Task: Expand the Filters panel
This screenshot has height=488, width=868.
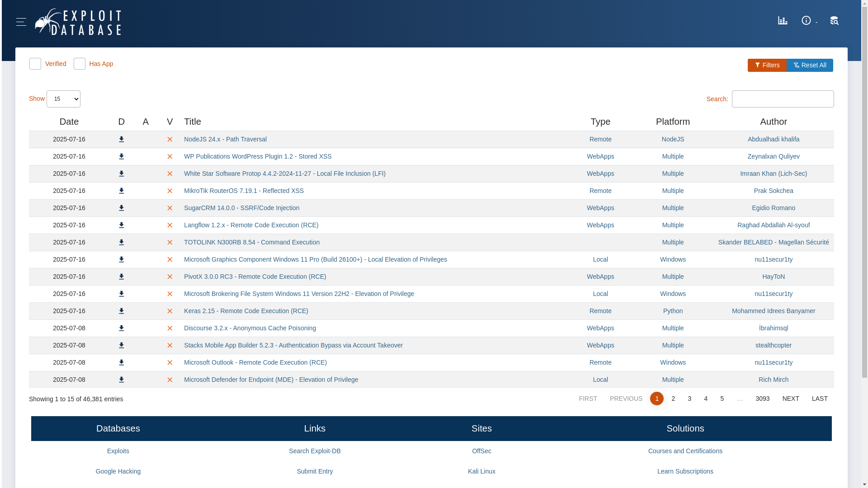Action: click(x=767, y=65)
